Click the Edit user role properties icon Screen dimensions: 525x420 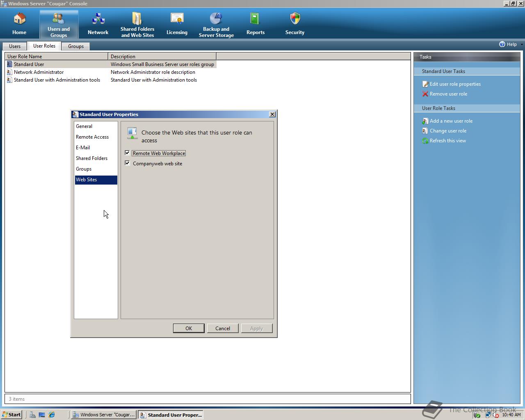[x=425, y=84]
